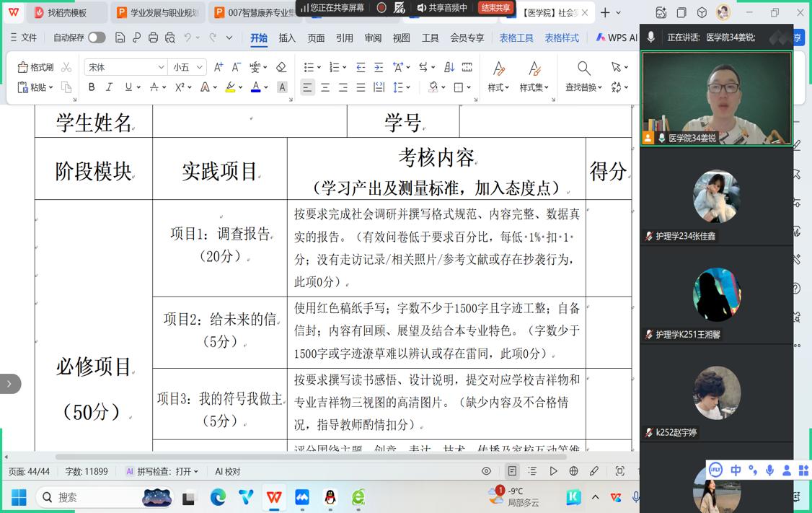Click the print icon in quick toolbar

153,38
